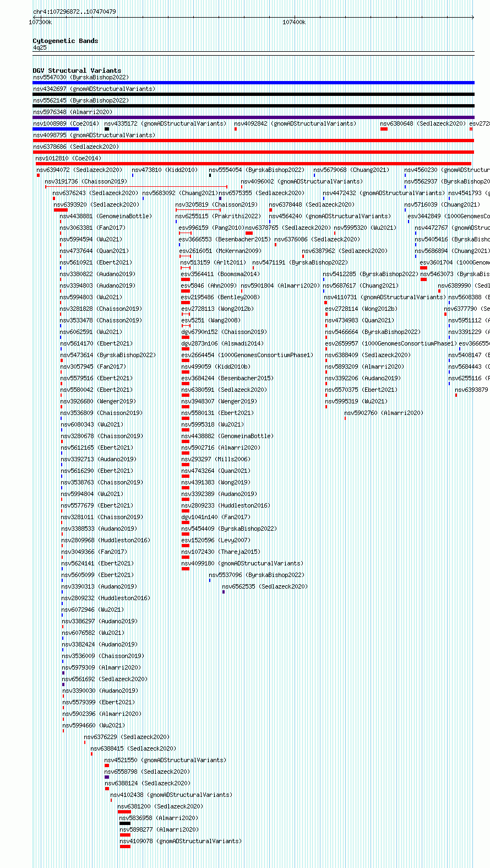Select nsv4098795 gnomAD variant label
This screenshot has height=868, width=490.
click(x=94, y=136)
